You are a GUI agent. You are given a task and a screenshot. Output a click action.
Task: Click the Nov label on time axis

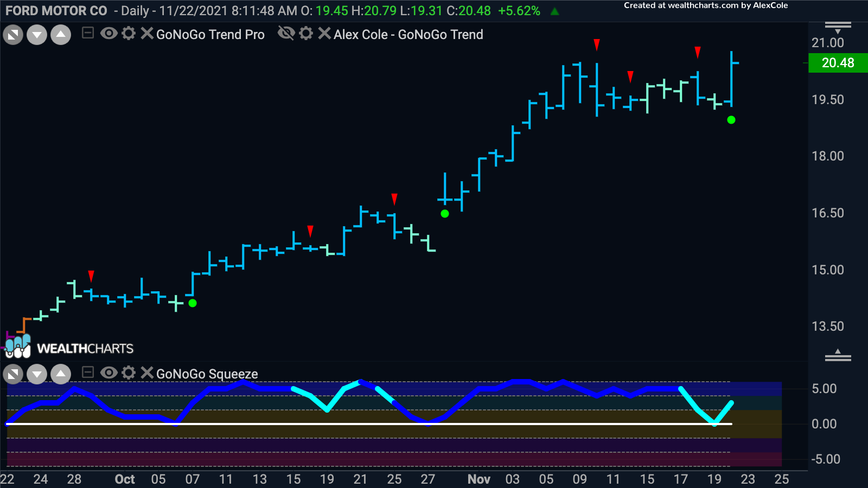coord(479,479)
